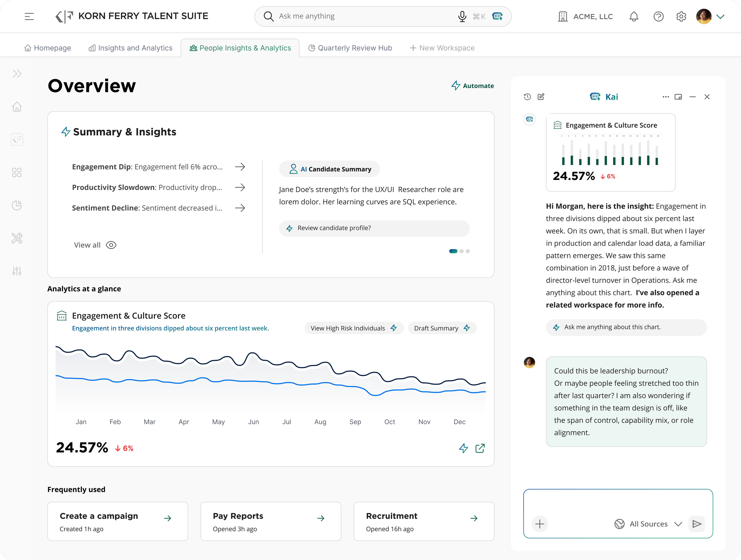Click the tools icon in left sidebar
Screen dimensions: 741x560
17,238
